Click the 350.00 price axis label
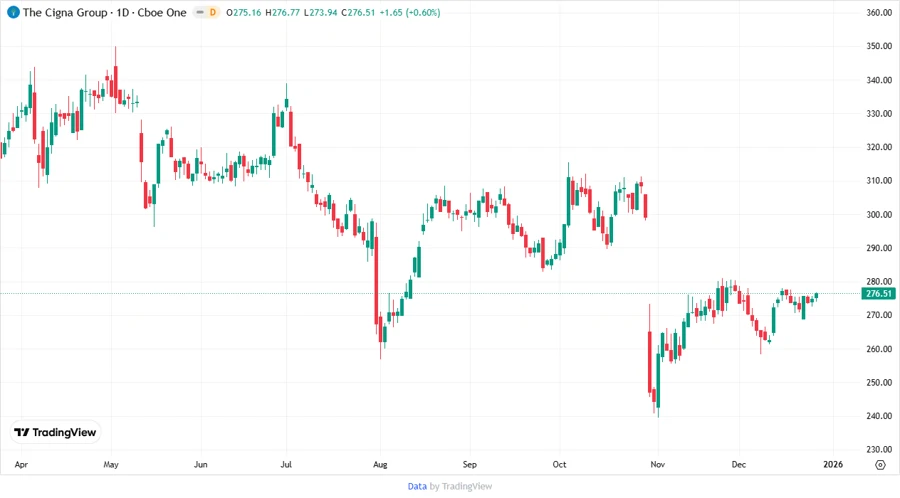The height and width of the screenshot is (498, 900). pyautogui.click(x=879, y=46)
